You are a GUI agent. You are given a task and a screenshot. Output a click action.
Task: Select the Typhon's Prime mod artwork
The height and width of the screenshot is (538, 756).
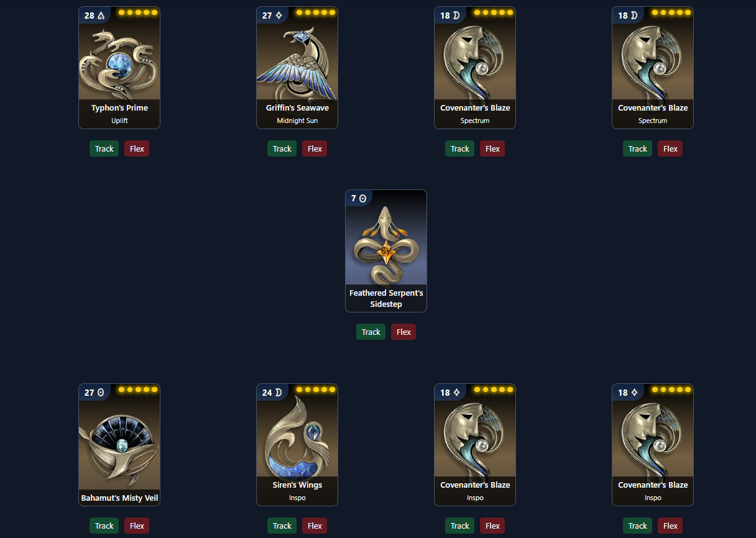pos(119,61)
